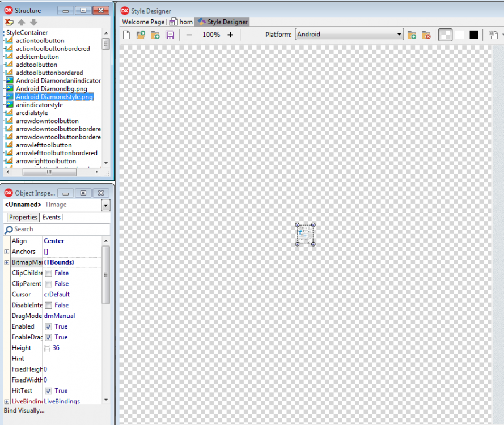
Task: Zoom out with the minus button
Action: (x=189, y=35)
